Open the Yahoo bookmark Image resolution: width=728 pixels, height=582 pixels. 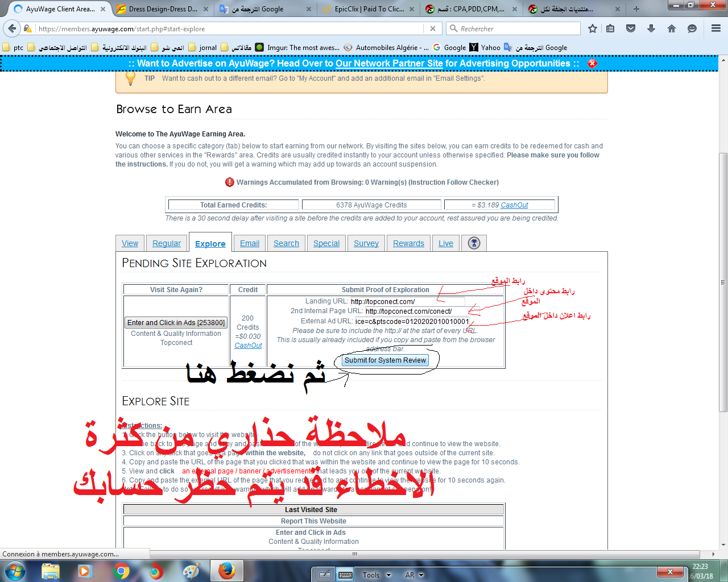coord(485,48)
